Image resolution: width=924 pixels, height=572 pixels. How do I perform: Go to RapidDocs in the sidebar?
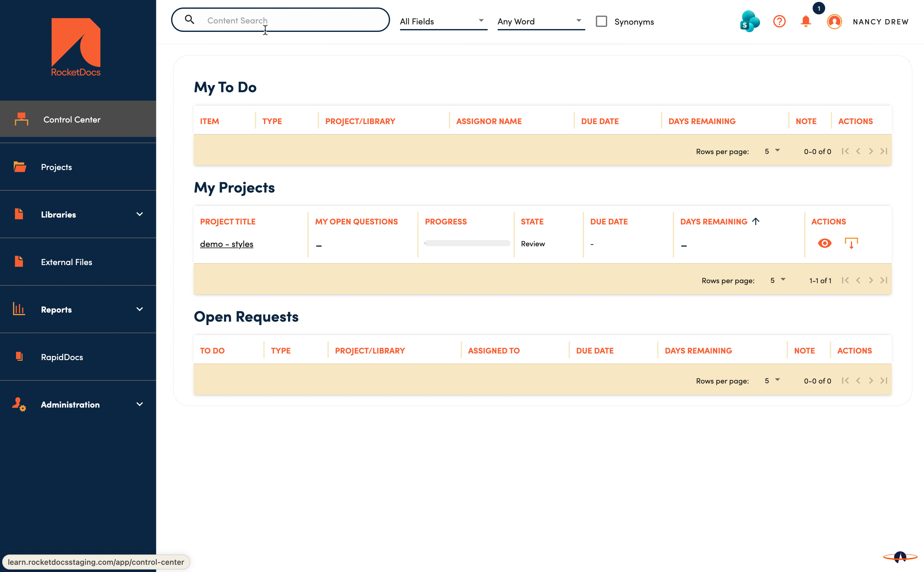62,357
